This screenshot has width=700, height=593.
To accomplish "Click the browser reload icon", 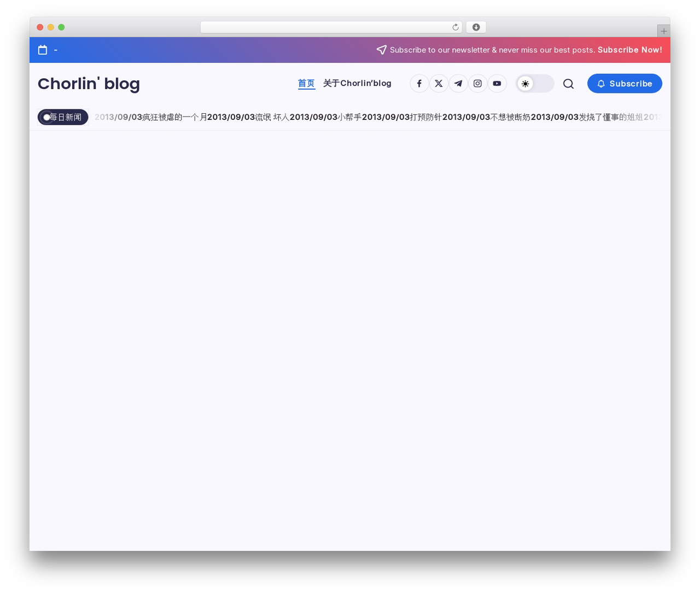I will [456, 27].
